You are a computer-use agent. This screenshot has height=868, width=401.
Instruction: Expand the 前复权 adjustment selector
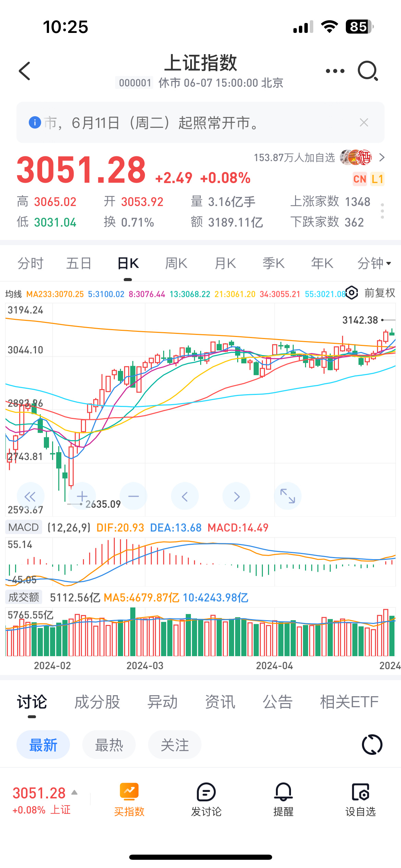[380, 293]
